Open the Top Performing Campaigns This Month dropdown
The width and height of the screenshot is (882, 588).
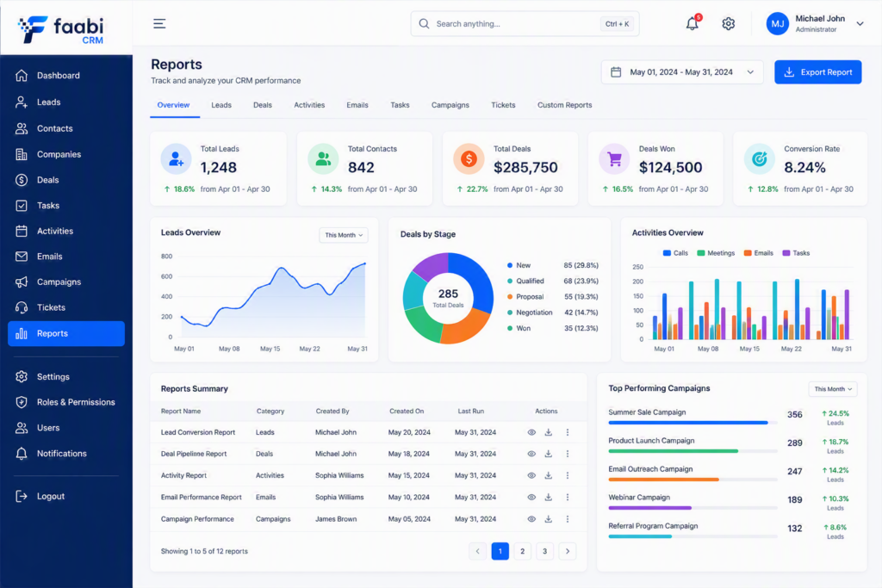[x=833, y=389]
